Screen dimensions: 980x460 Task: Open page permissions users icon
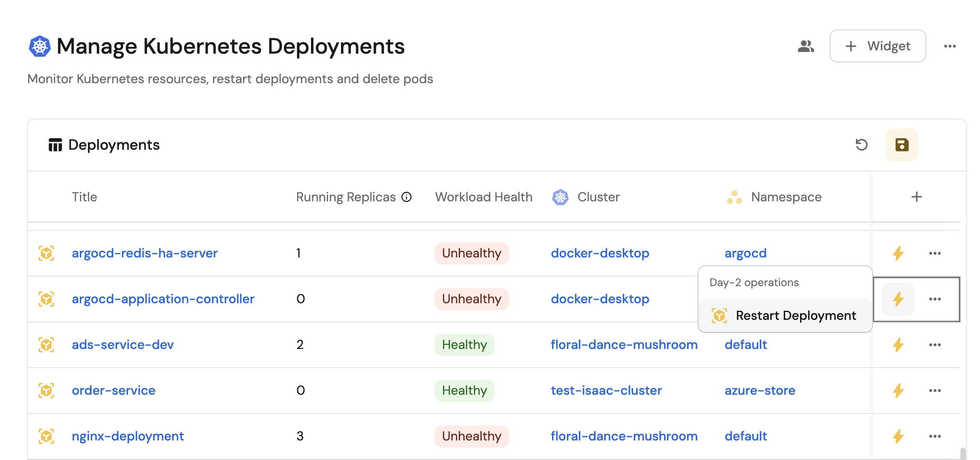click(806, 46)
